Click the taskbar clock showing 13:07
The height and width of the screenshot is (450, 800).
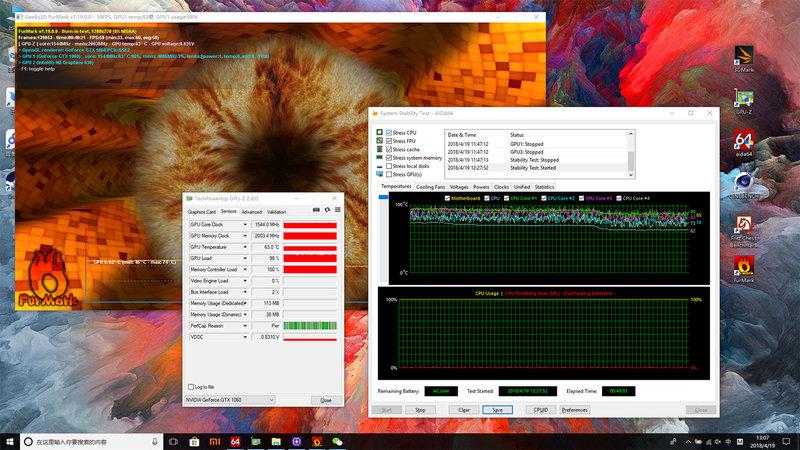(762, 441)
